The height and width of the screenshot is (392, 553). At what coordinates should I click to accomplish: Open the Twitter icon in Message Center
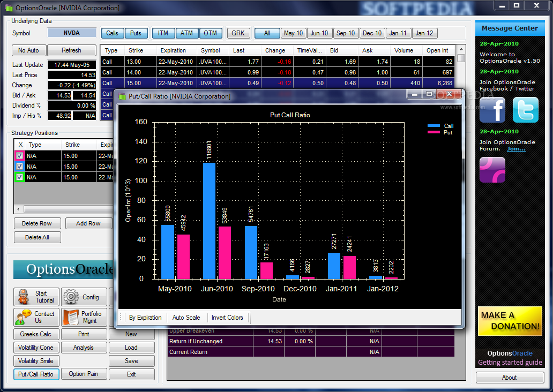point(526,110)
